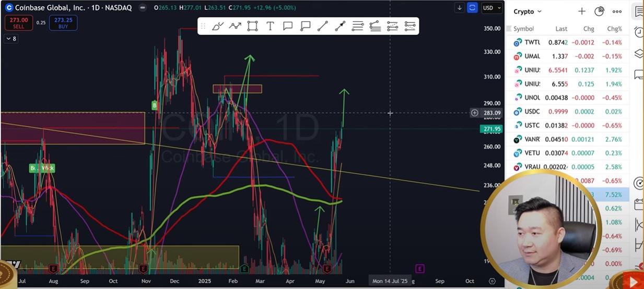
Task: Toggle the blue chart sync button
Action: (473, 8)
